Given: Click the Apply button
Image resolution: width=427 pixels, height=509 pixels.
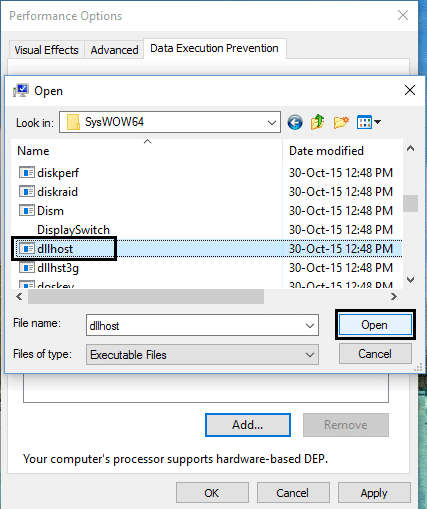Looking at the screenshot, I should [x=374, y=493].
